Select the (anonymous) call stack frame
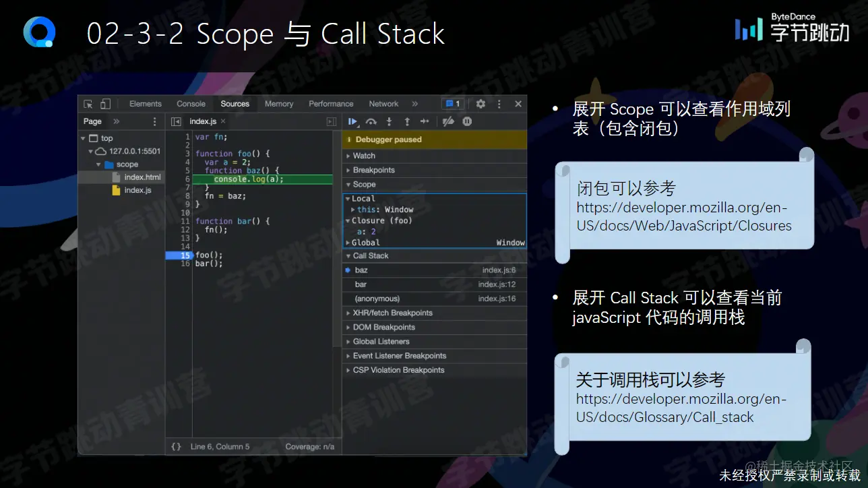868x488 pixels. (x=434, y=299)
